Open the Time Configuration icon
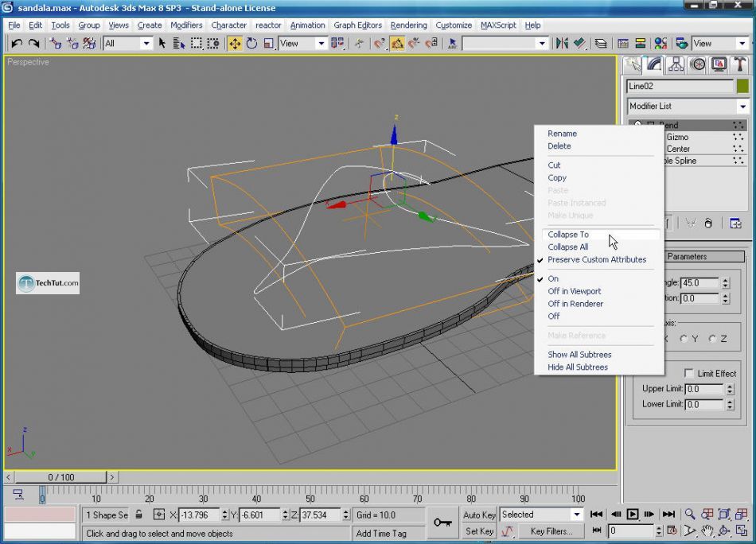The image size is (756, 544). tap(672, 530)
